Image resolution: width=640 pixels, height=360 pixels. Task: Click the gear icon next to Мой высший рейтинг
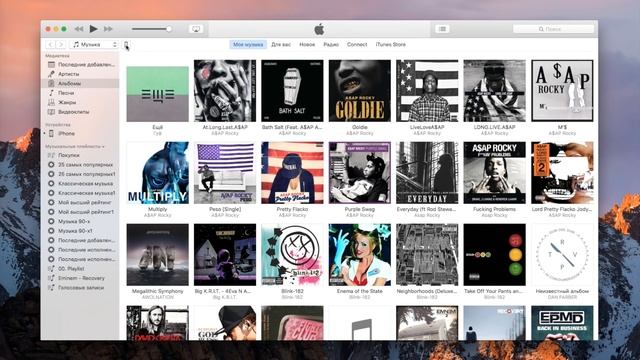[51, 202]
